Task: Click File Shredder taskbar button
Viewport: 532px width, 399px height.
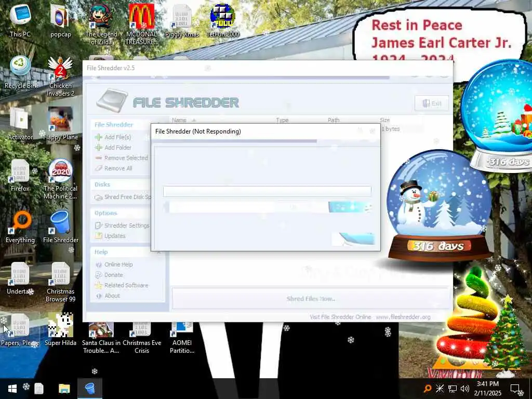Action: tap(90, 389)
